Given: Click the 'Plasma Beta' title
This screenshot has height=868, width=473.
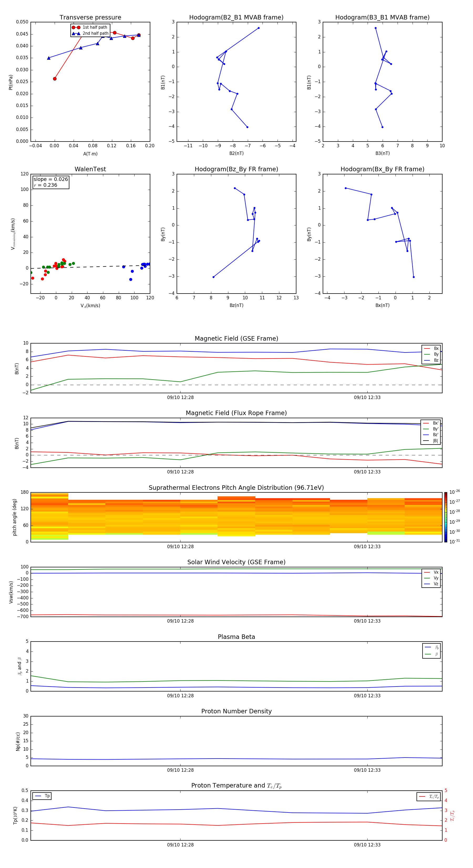Looking at the screenshot, I should [236, 637].
